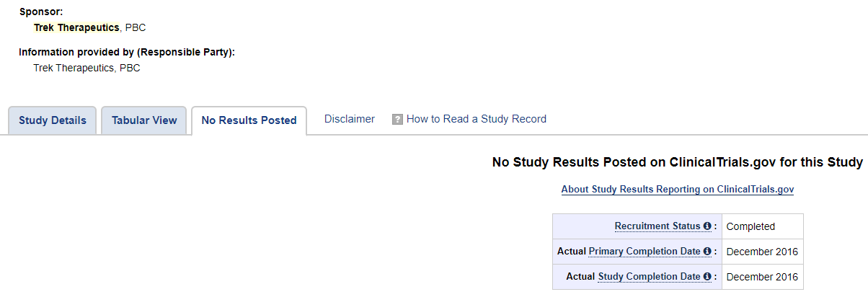Click December 2016 in the Study Completion row
The height and width of the screenshot is (297, 868).
pyautogui.click(x=761, y=277)
